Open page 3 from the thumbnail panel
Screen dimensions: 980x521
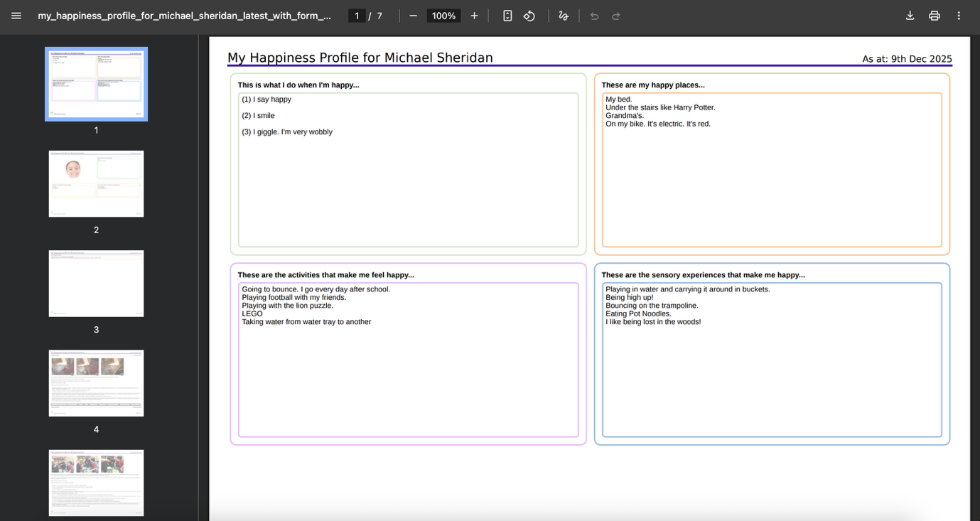click(x=96, y=283)
